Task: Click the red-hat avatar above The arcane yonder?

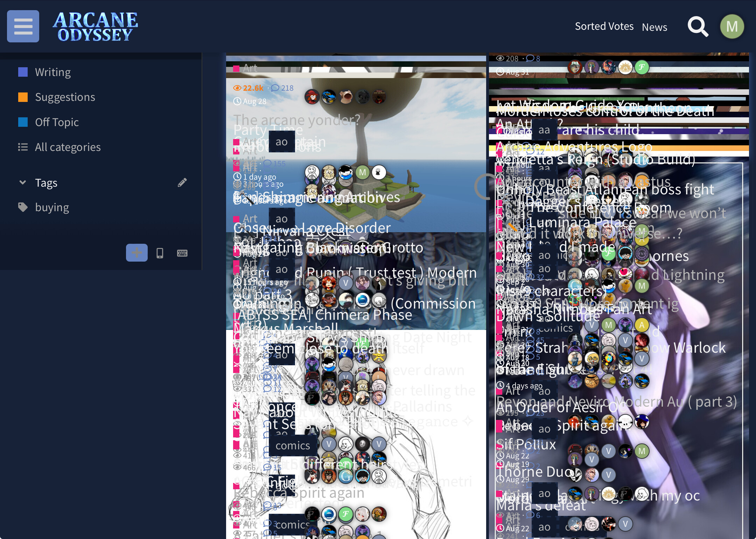Action: (312, 97)
